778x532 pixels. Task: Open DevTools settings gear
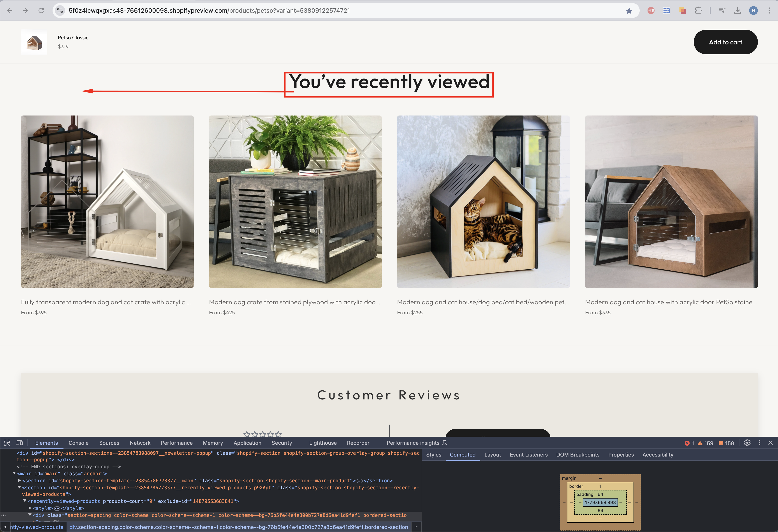click(x=747, y=443)
